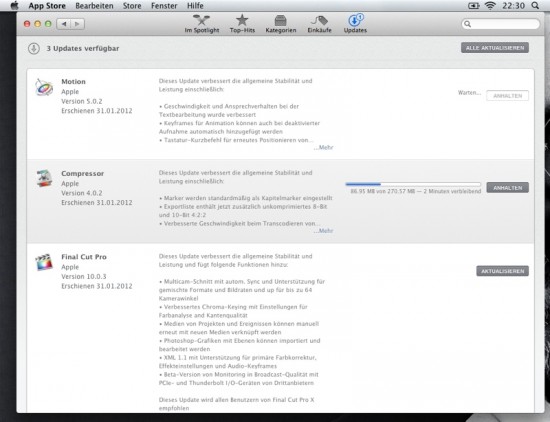Expand Compressor description with Mehr link
550x422 pixels.
[323, 230]
